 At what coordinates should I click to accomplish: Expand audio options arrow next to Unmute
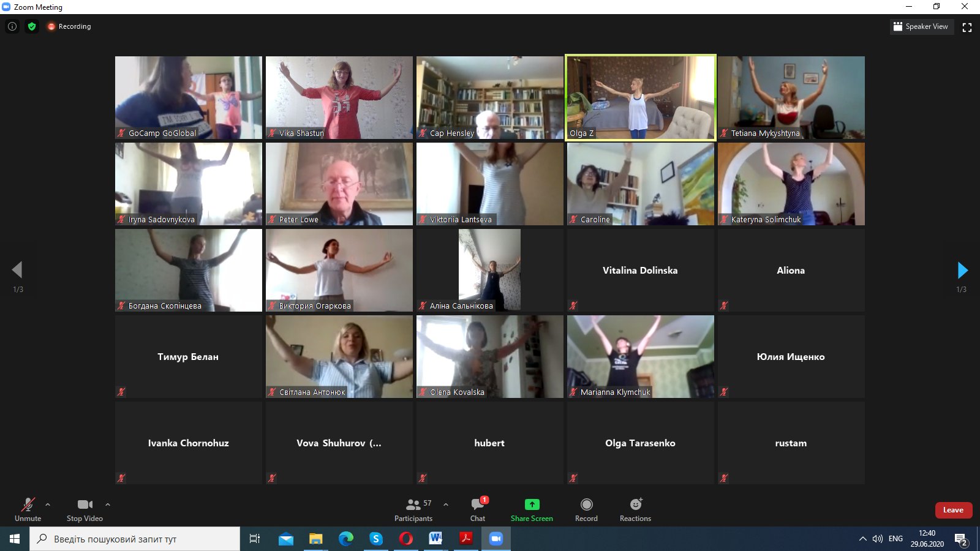pyautogui.click(x=48, y=504)
